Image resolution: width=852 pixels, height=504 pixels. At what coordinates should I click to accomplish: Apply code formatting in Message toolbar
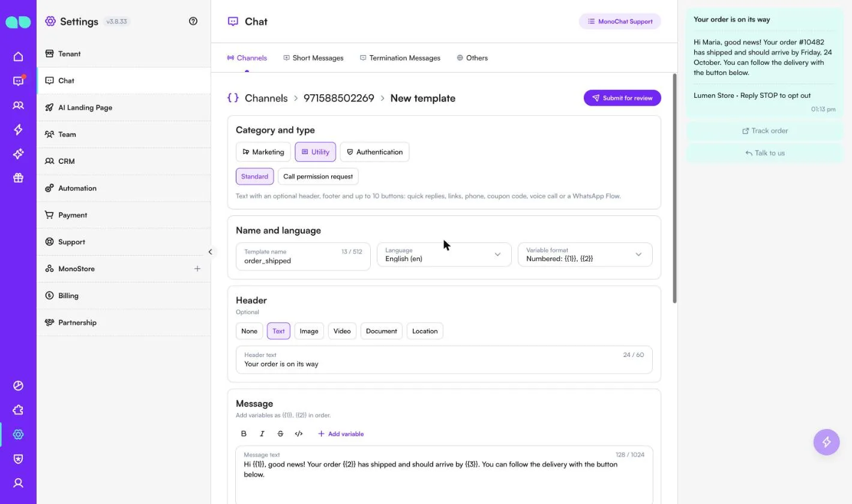point(299,434)
